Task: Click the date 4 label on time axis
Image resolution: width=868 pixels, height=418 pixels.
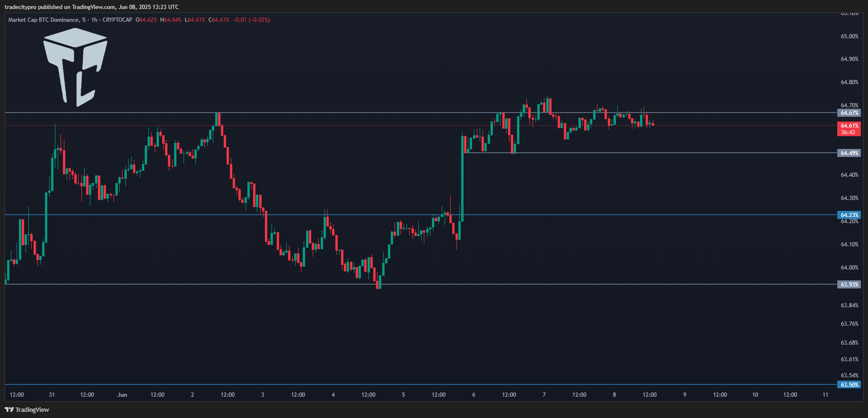Action: (x=333, y=395)
